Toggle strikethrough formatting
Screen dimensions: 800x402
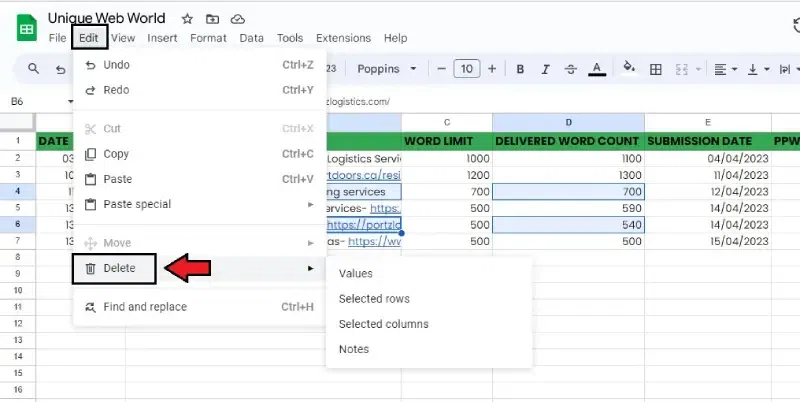point(571,69)
